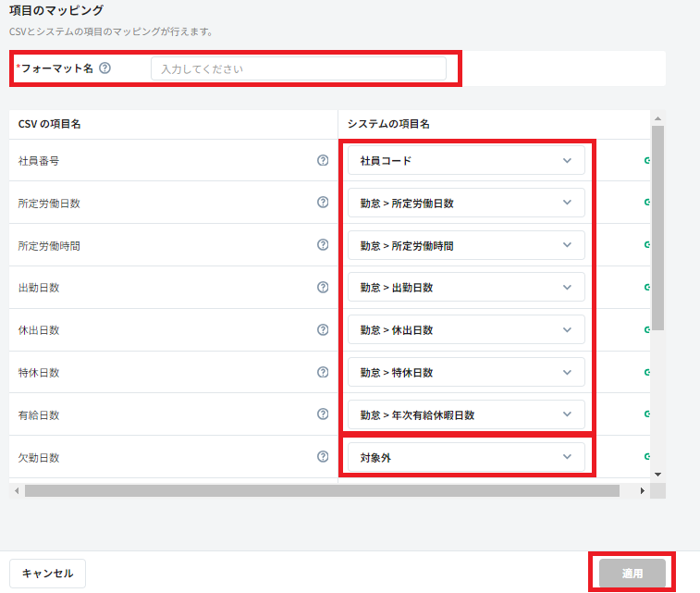Expand the 勤怠 > 所定労働時間 dropdown
Viewport: 700px width, 593px height.
pos(466,245)
